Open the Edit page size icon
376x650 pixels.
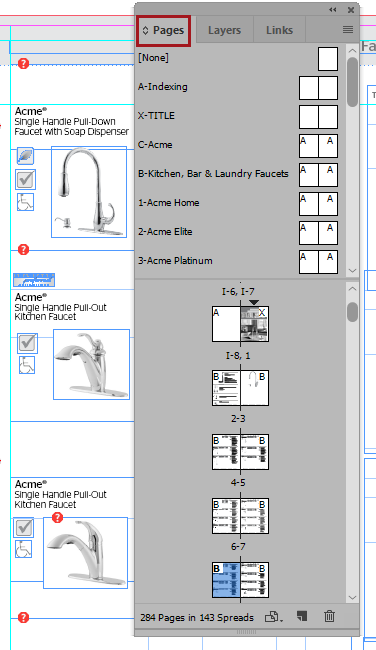coord(274,617)
